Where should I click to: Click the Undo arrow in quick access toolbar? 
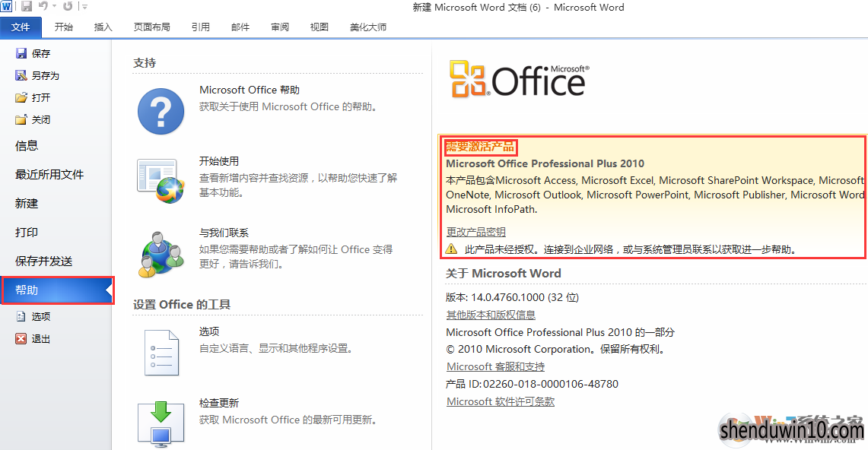click(43, 6)
